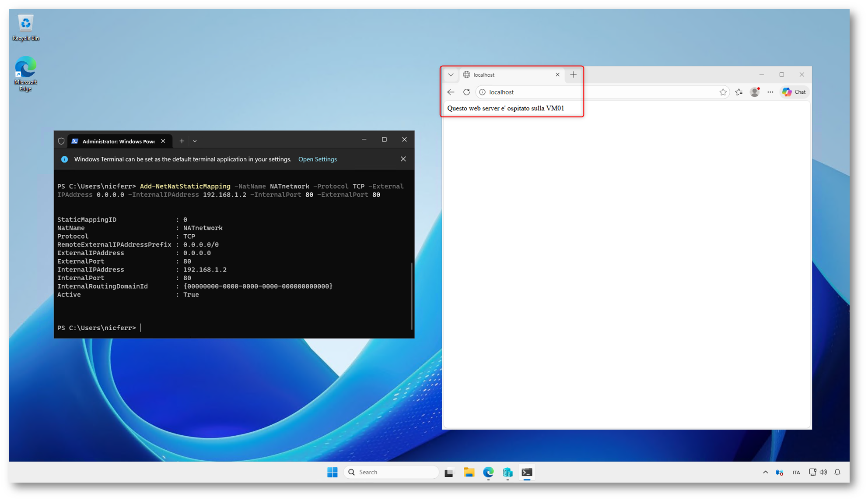Click the localhost address bar
The height and width of the screenshot is (501, 868).
tap(599, 92)
